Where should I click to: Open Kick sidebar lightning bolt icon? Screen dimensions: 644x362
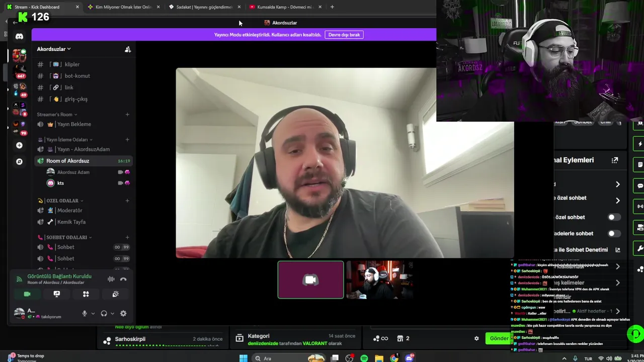point(640,144)
